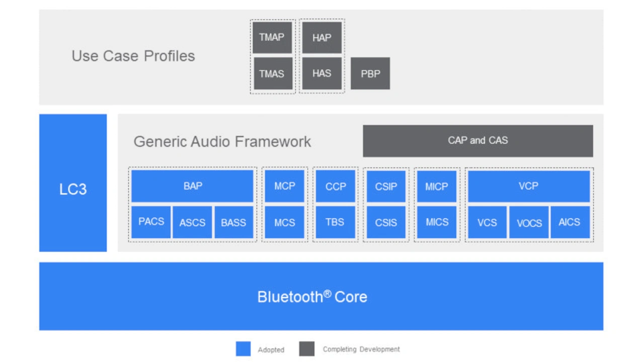Click the Completing Development legend label
The image size is (644, 362).
click(x=361, y=349)
